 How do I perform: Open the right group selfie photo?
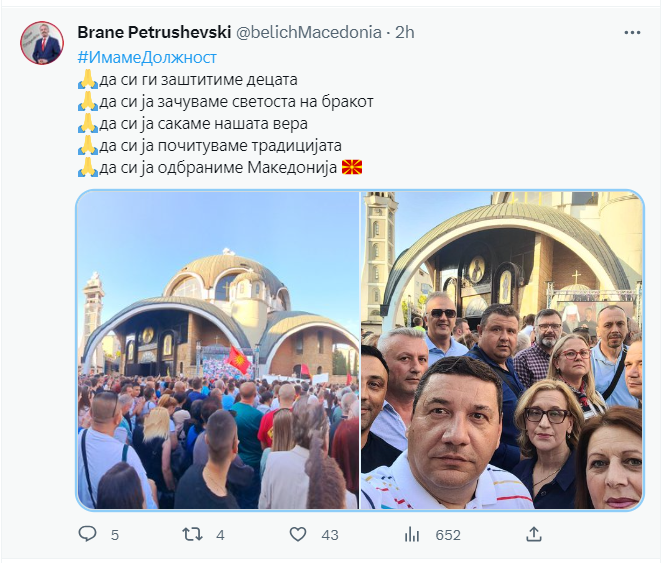pos(502,350)
